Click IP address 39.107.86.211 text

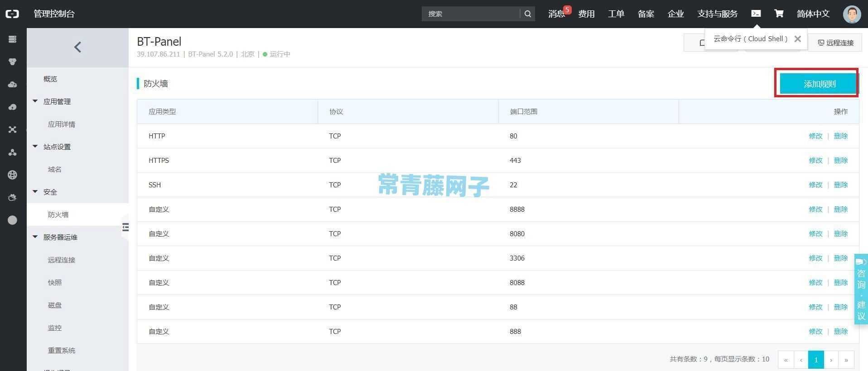[x=158, y=54]
